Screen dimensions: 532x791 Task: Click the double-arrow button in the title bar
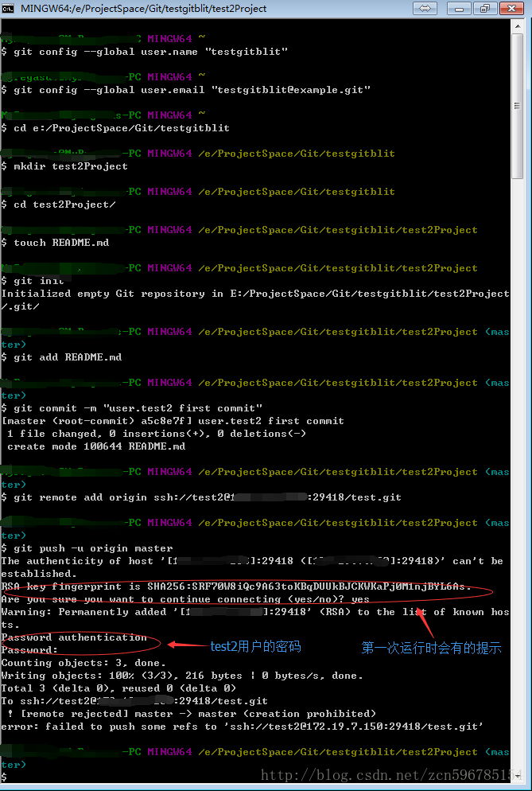[425, 9]
